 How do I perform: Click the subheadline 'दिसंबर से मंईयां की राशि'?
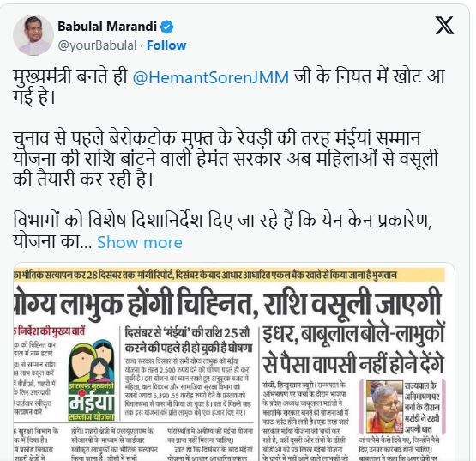pos(187,333)
